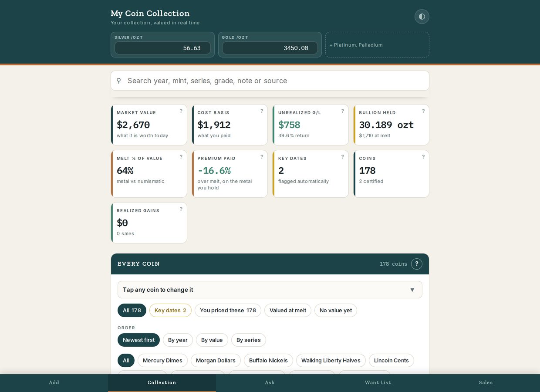Click the 30.189 ozt bullion figure
The width and height of the screenshot is (540, 392).
[386, 125]
